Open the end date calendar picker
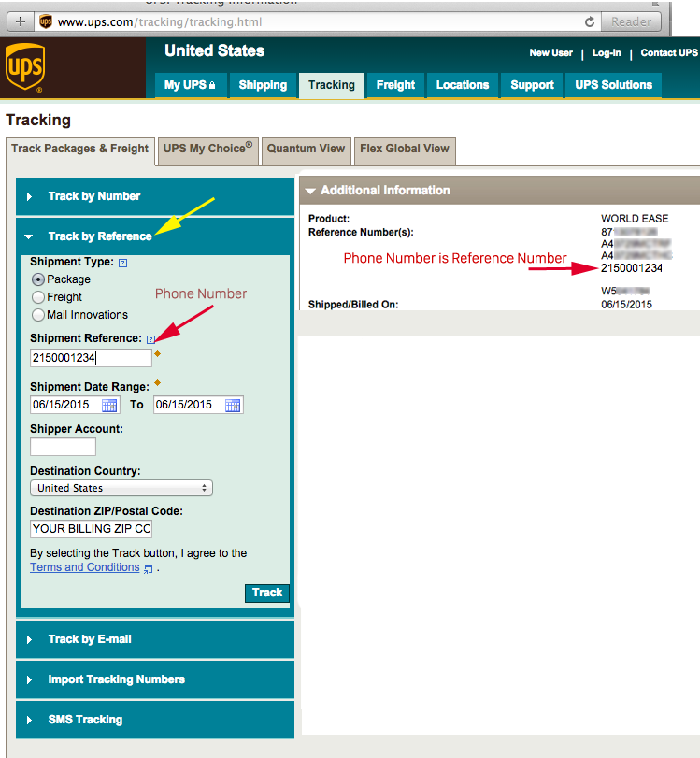 pos(233,405)
